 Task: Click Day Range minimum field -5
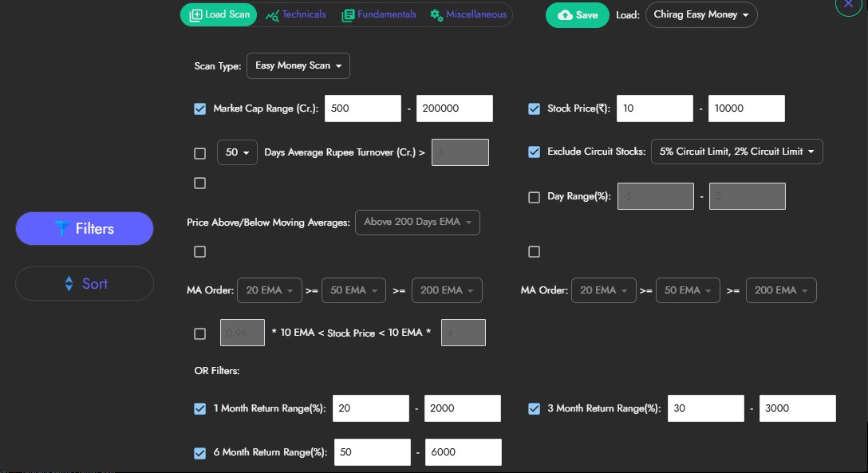tap(656, 196)
